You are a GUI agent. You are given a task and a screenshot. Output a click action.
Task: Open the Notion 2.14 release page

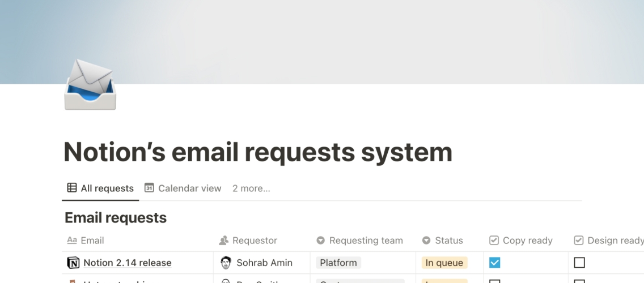click(x=127, y=263)
